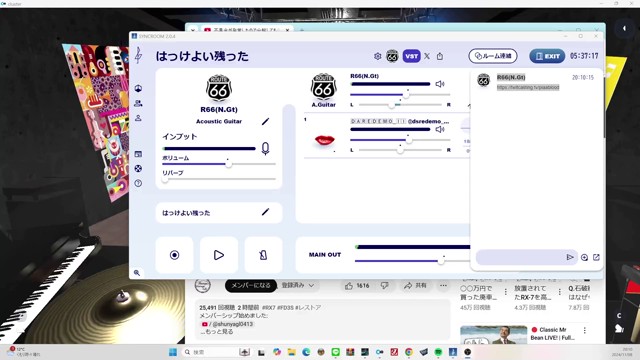Adjust the Volume slider handle
Viewport: 640px width, 360px height.
(x=229, y=164)
